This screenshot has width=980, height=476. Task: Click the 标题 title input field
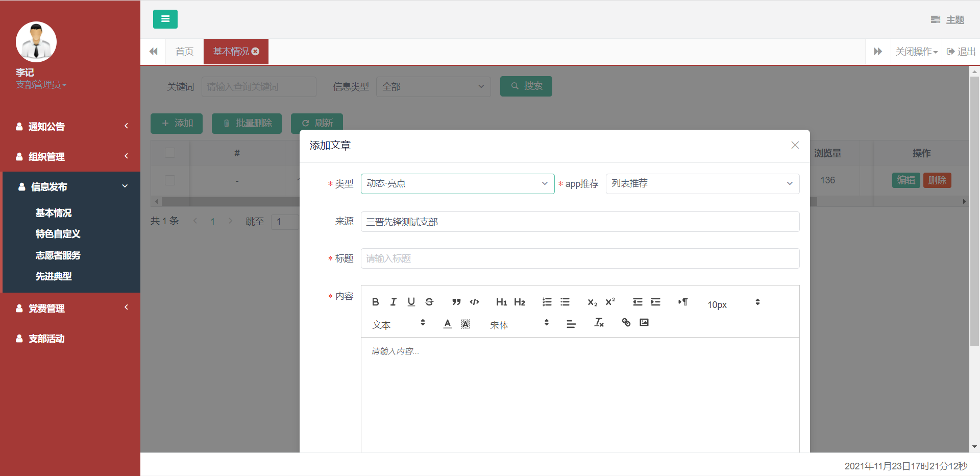(x=580, y=258)
